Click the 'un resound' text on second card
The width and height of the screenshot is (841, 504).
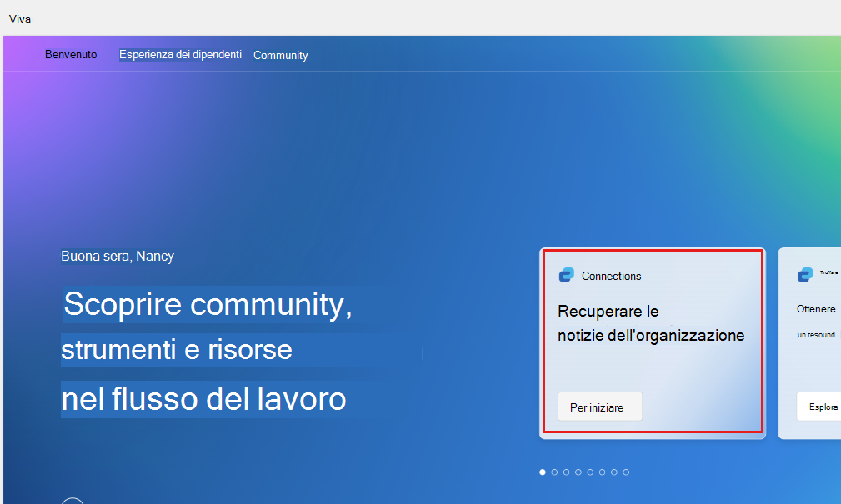(x=816, y=335)
